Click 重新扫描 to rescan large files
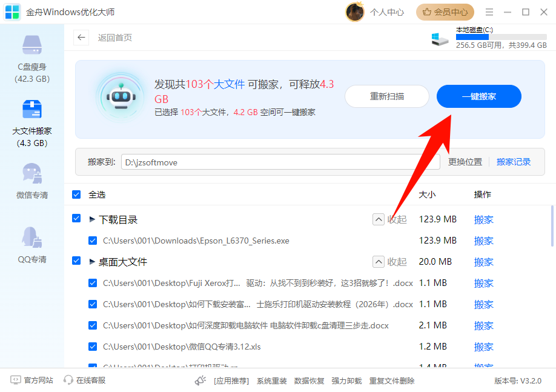Screen dimensions: 556x392 tap(387, 96)
